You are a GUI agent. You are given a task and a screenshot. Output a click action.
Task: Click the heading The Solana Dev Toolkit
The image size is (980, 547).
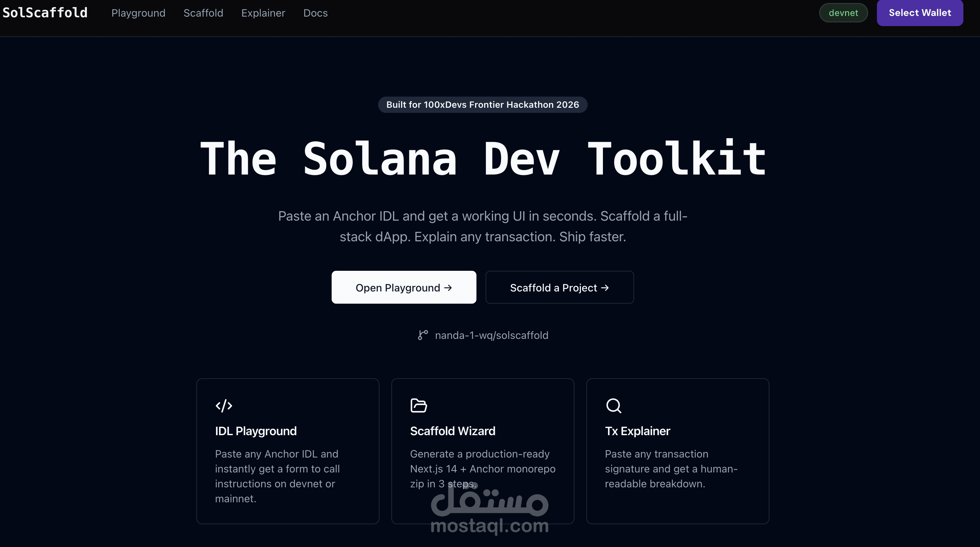[483, 159]
